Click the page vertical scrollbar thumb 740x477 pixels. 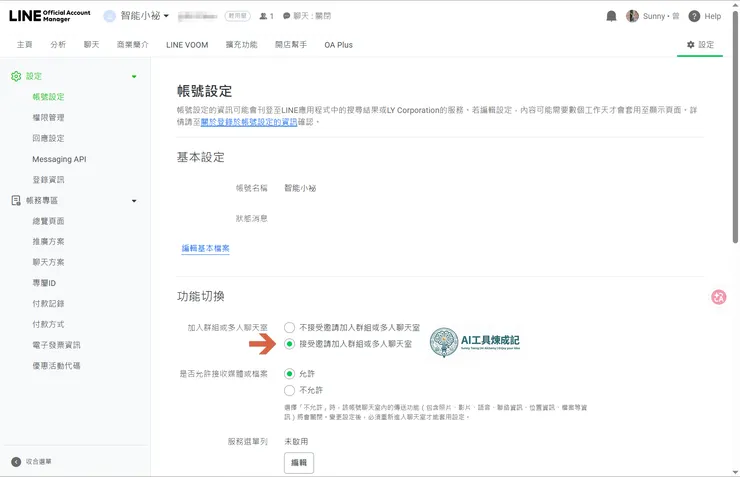(x=735, y=126)
